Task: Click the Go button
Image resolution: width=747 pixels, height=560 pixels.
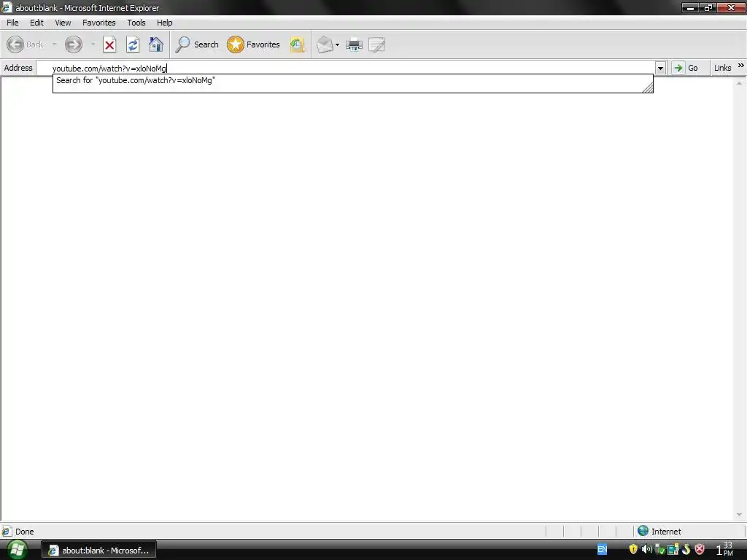Action: [685, 68]
